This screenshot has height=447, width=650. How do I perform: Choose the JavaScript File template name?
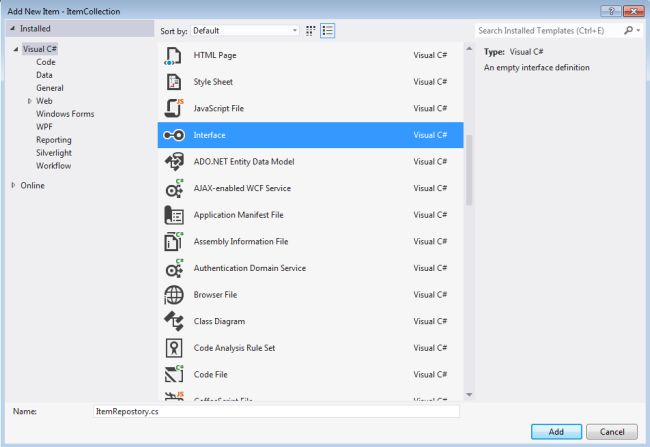(x=218, y=109)
